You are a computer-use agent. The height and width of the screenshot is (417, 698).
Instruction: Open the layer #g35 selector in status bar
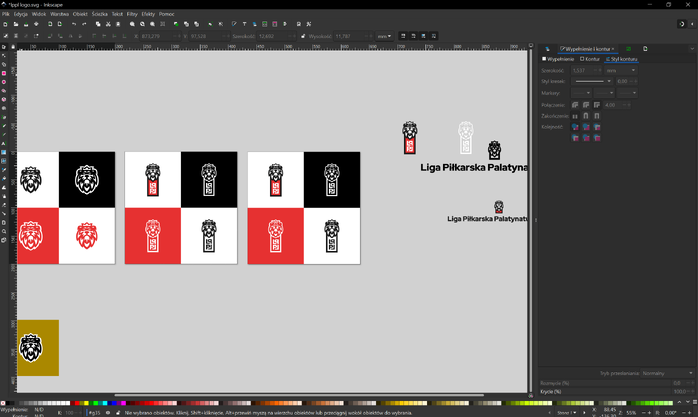click(95, 413)
